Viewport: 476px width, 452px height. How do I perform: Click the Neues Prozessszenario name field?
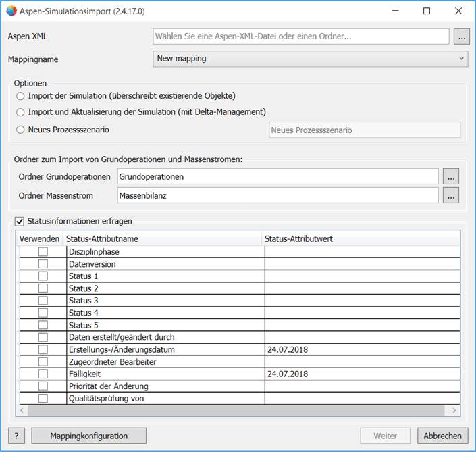click(365, 130)
